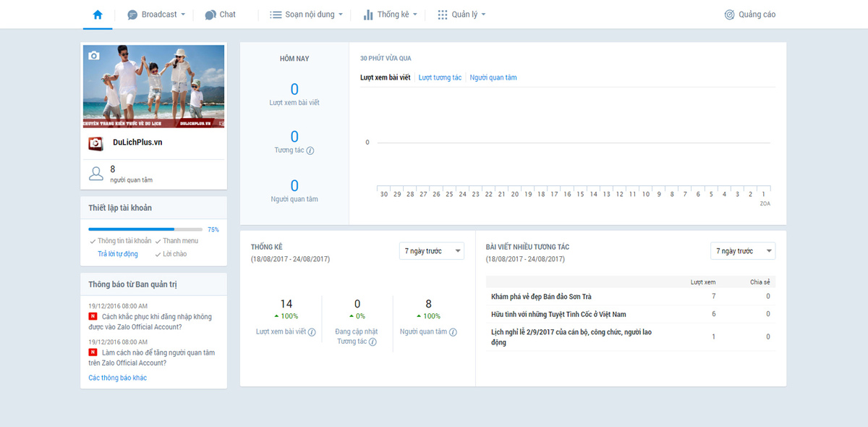The width and height of the screenshot is (868, 427).
Task: Select the Lượt xem bài viết chart tab
Action: click(386, 77)
